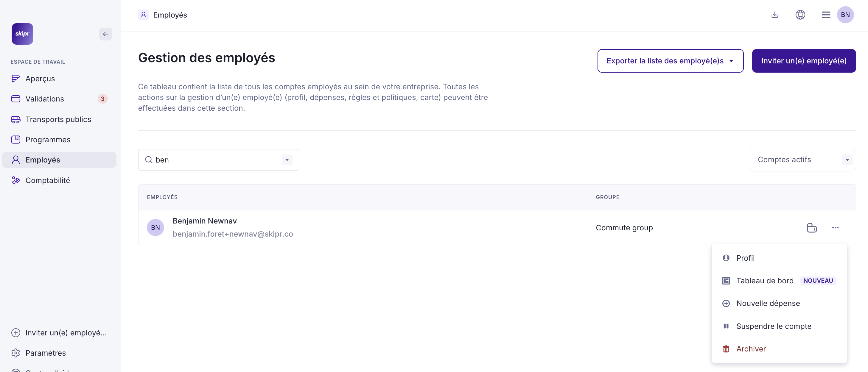The image size is (868, 372).
Task: Collapse sidebar with the back arrow
Action: tap(105, 34)
